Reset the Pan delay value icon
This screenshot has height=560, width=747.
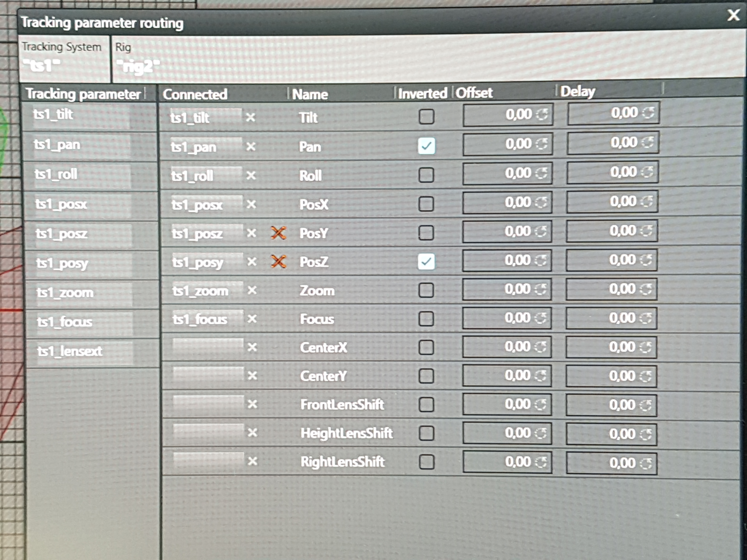[647, 142]
